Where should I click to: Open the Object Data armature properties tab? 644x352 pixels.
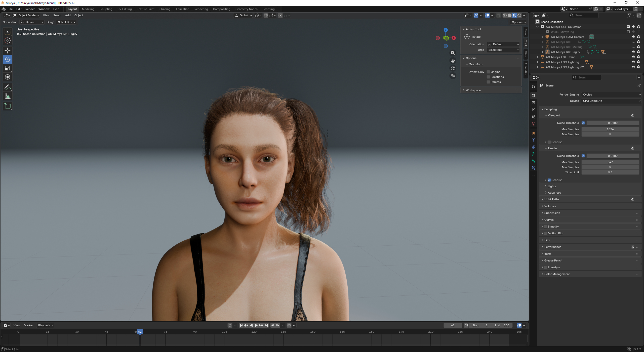(534, 154)
